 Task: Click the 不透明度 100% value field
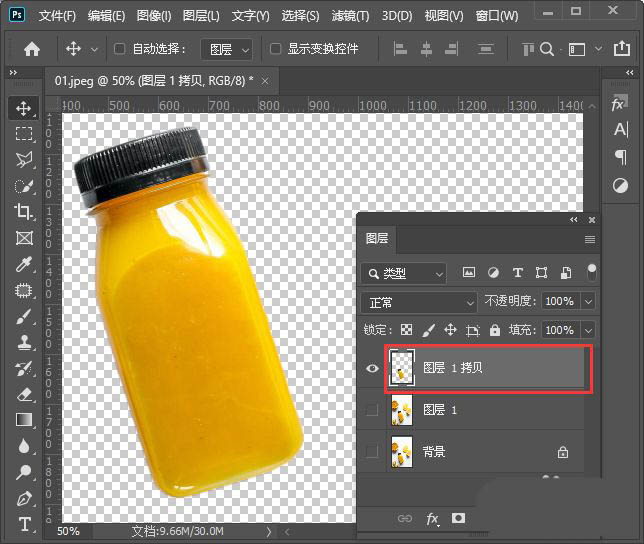560,302
